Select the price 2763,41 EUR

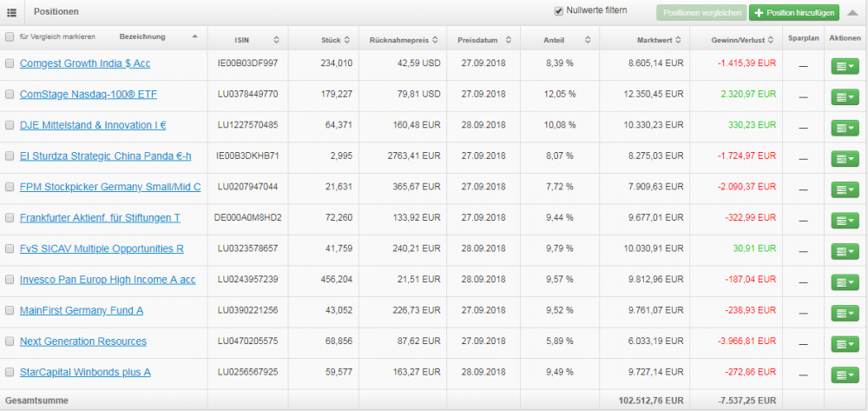point(414,156)
